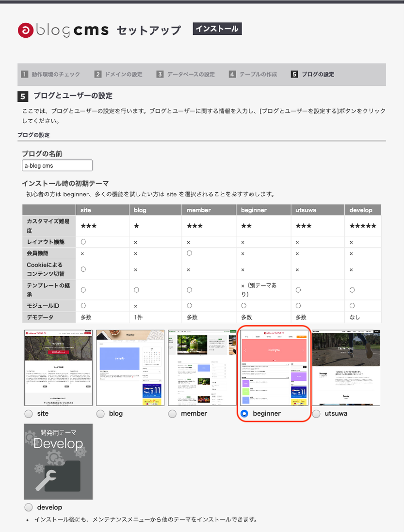Click step 5 ブログの設定 tab
The image size is (405, 532).
tap(313, 75)
